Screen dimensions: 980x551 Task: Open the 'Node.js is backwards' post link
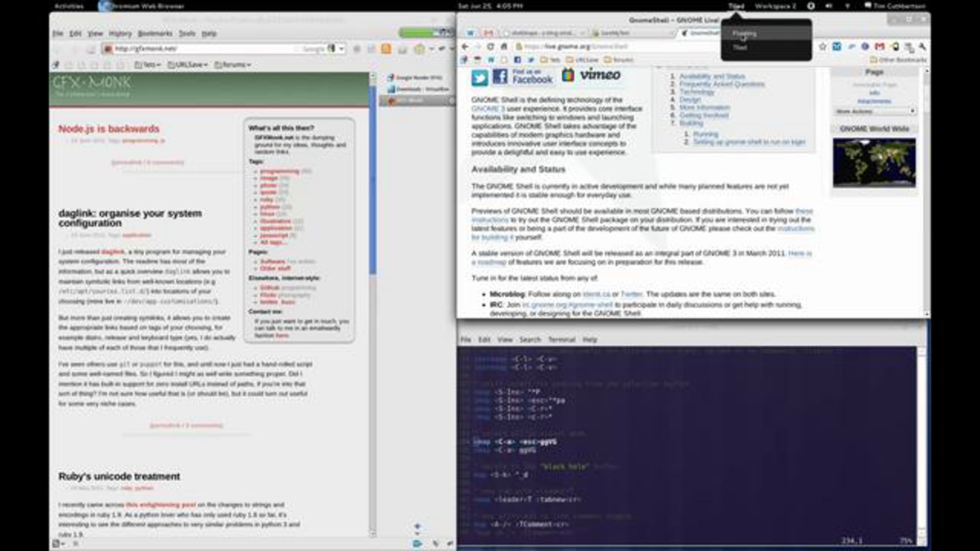[109, 129]
